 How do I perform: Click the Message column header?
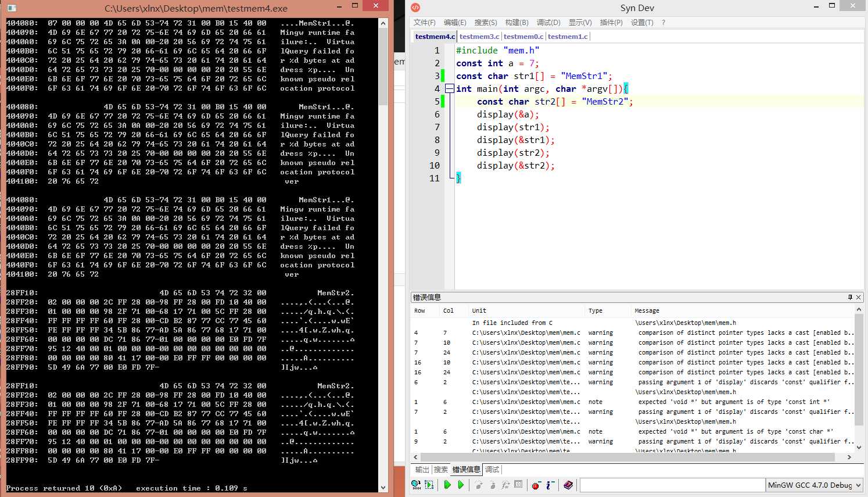[743, 310]
